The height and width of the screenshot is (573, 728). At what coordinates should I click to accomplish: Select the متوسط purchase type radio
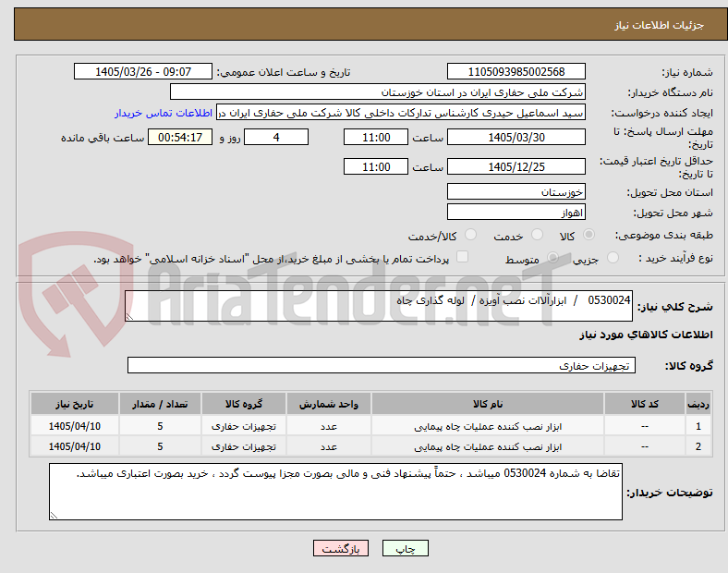coord(552,257)
